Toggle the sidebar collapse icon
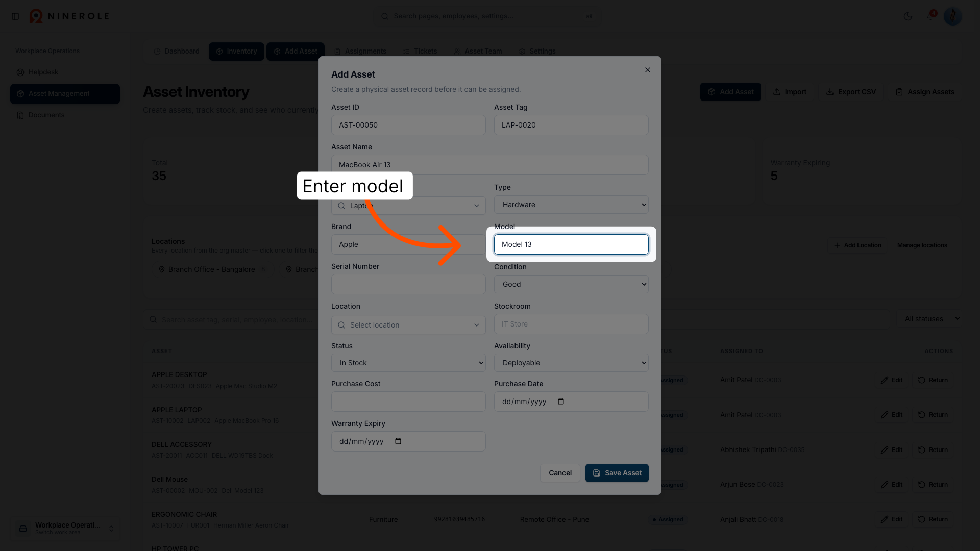This screenshot has height=551, width=980. [x=15, y=16]
